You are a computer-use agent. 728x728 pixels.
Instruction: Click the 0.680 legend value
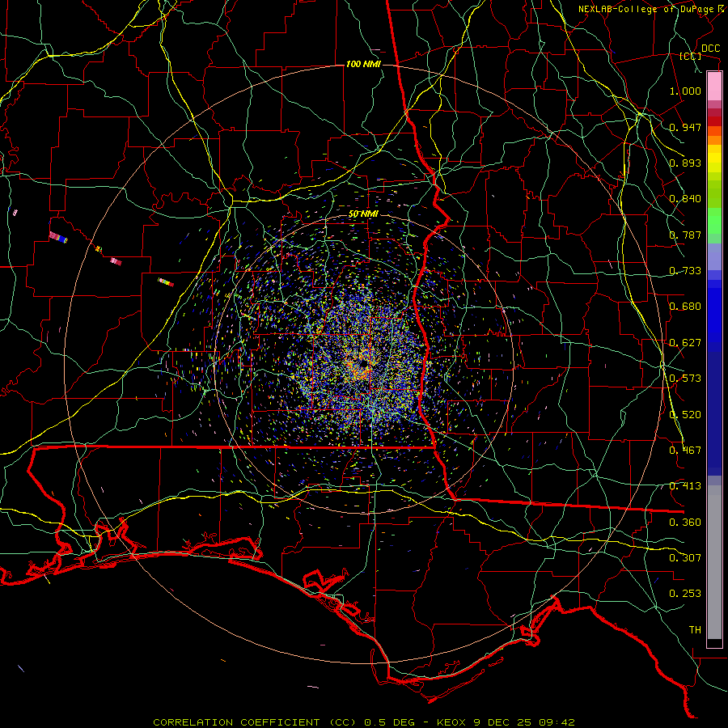coord(685,307)
